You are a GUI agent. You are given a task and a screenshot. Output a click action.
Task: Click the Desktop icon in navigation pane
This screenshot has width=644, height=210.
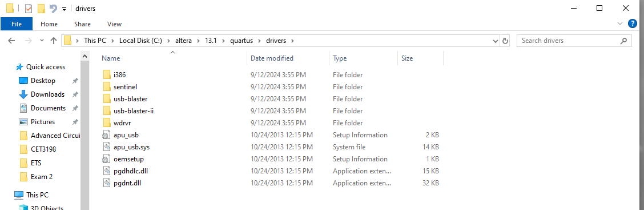click(23, 81)
